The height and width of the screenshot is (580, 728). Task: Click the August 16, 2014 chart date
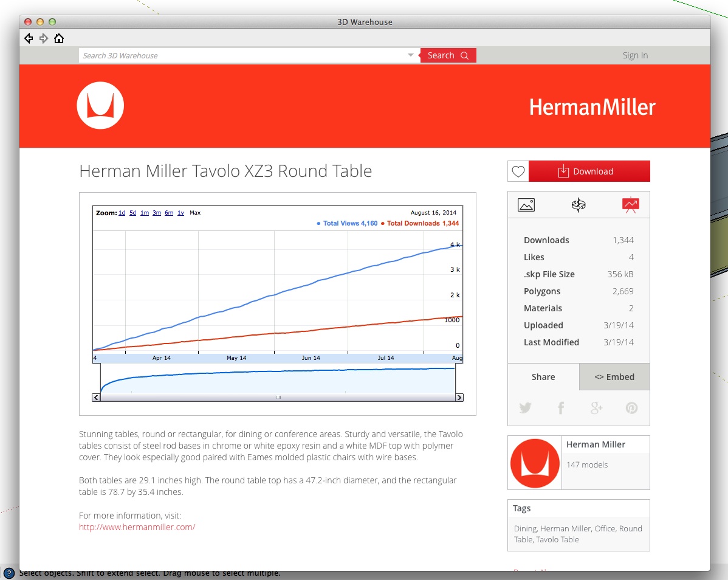click(433, 213)
